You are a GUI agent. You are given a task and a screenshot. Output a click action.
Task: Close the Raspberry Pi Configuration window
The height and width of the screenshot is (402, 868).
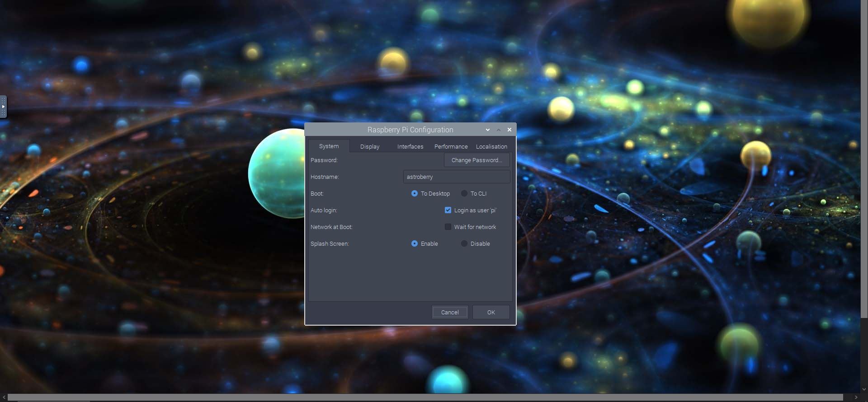[509, 130]
